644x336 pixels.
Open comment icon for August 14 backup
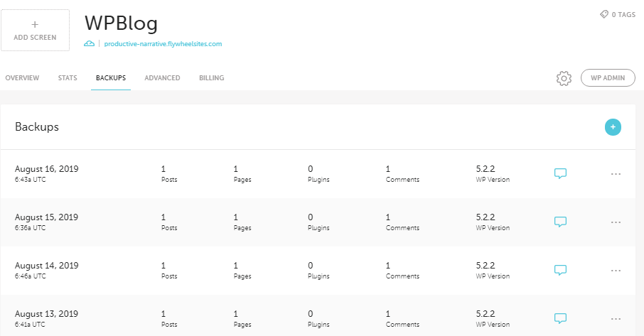pyautogui.click(x=560, y=271)
